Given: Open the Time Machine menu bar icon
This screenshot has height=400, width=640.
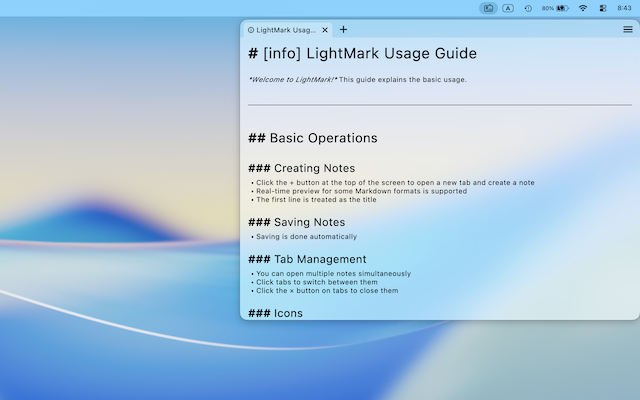Looking at the screenshot, I should [x=528, y=8].
